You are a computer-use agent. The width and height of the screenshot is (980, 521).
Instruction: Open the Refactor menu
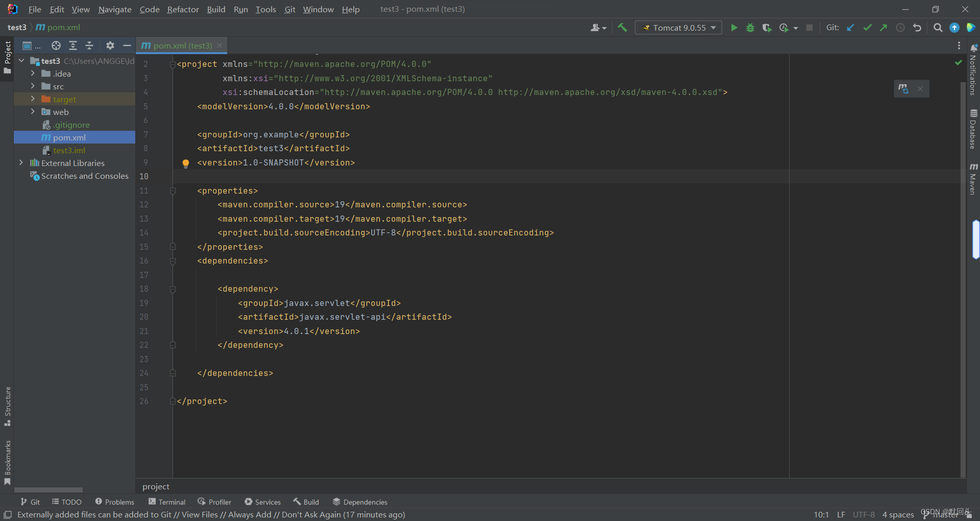[x=182, y=9]
